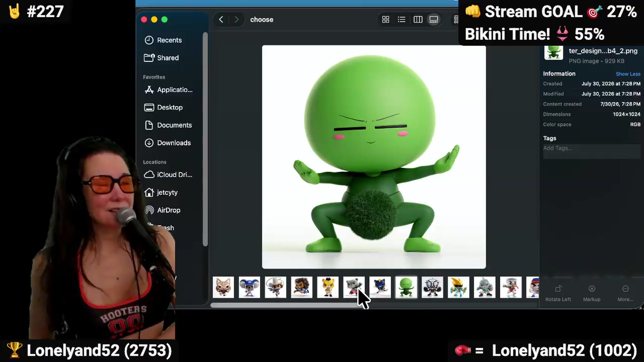The width and height of the screenshot is (644, 362).
Task: Click the RGB color space value
Action: [x=635, y=124]
